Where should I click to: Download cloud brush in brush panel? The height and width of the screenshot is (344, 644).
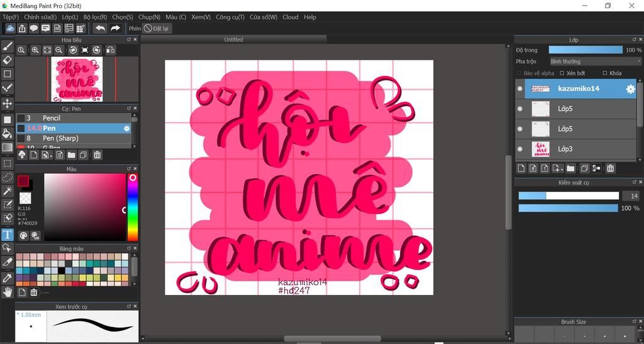(x=22, y=155)
